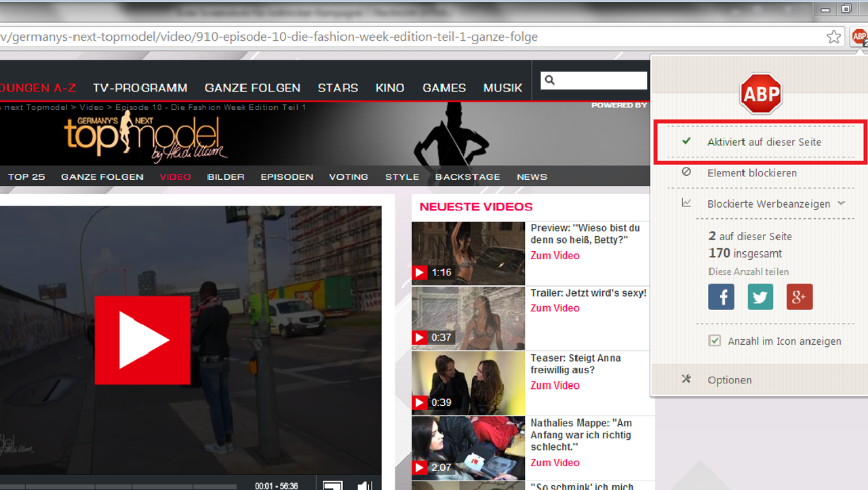868x490 pixels.
Task: Focus the site search field
Action: pos(594,80)
